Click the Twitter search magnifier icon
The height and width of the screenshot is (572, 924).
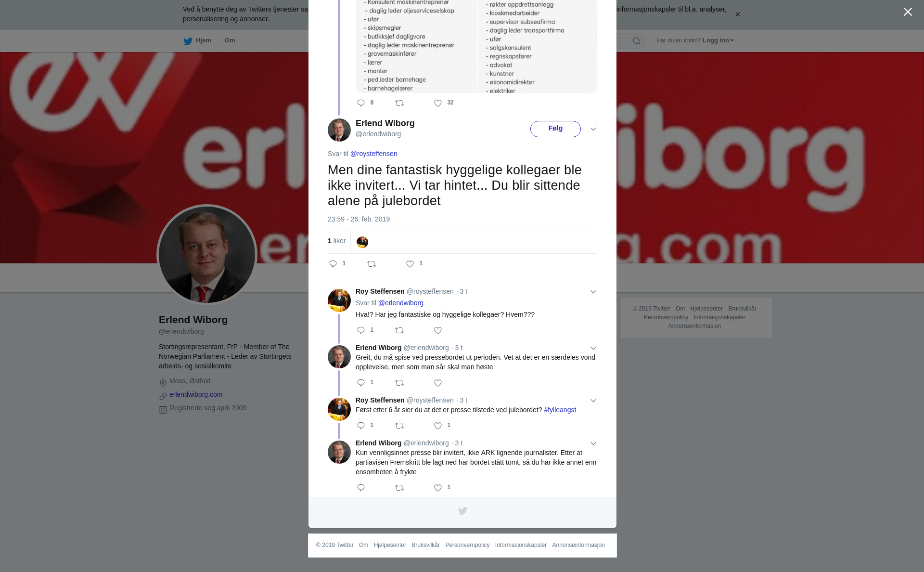(x=637, y=41)
